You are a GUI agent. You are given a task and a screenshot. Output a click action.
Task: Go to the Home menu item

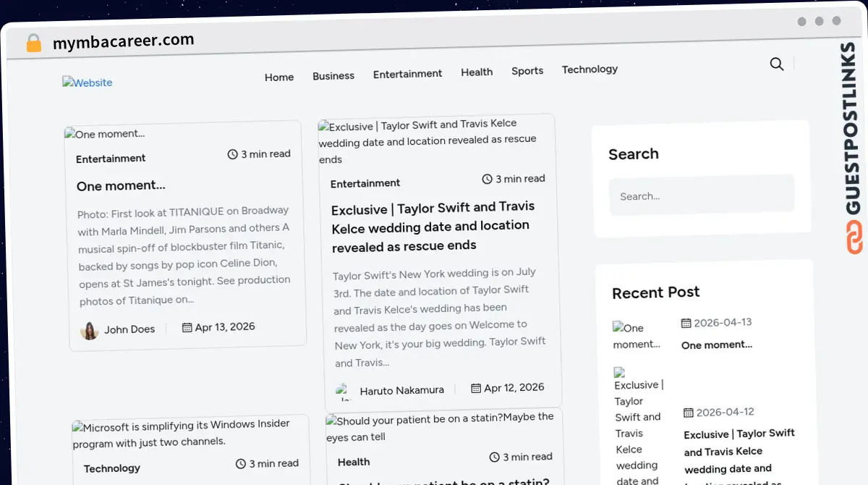pyautogui.click(x=279, y=77)
